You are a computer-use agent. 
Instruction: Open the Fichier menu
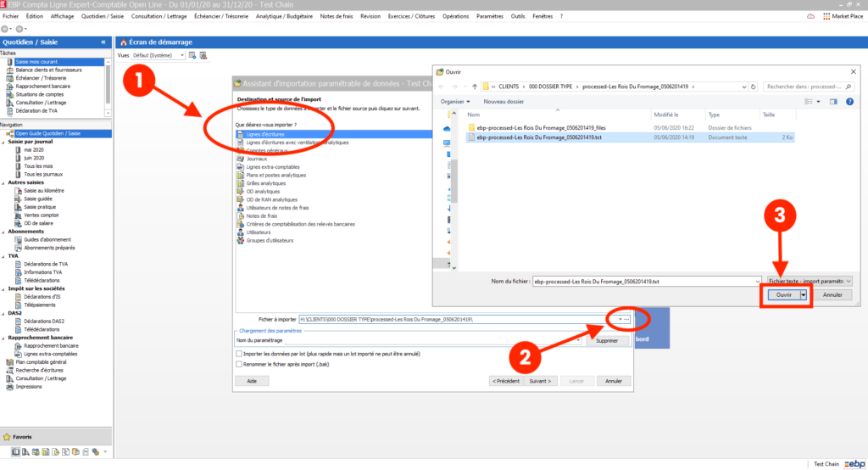coord(10,17)
